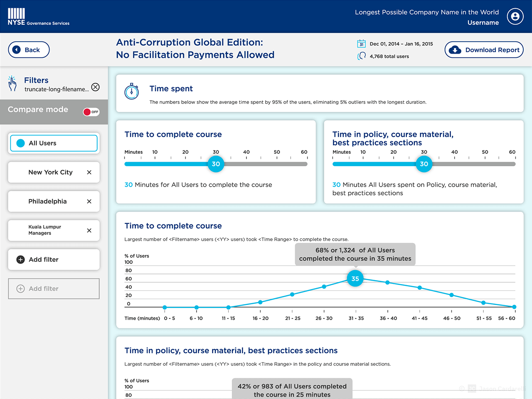Image resolution: width=532 pixels, height=399 pixels.
Task: Click the policy sections time slider handle
Action: 424,164
